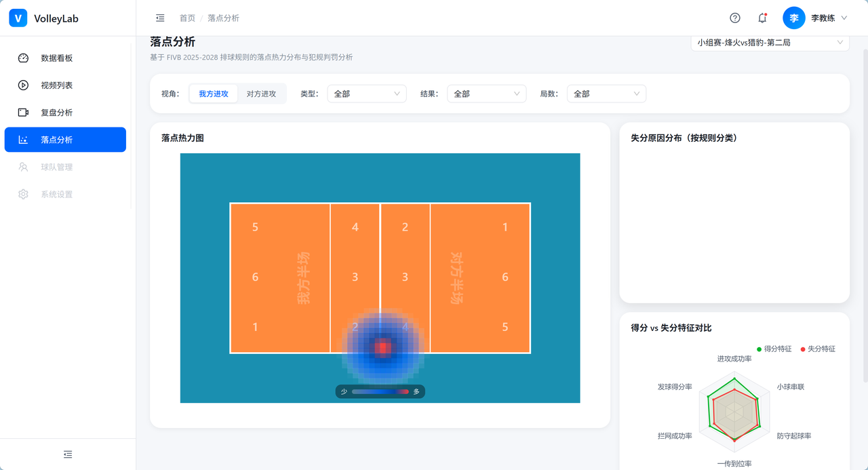Click 防守起球率 radar axis label
The width and height of the screenshot is (868, 470).
coord(794,436)
